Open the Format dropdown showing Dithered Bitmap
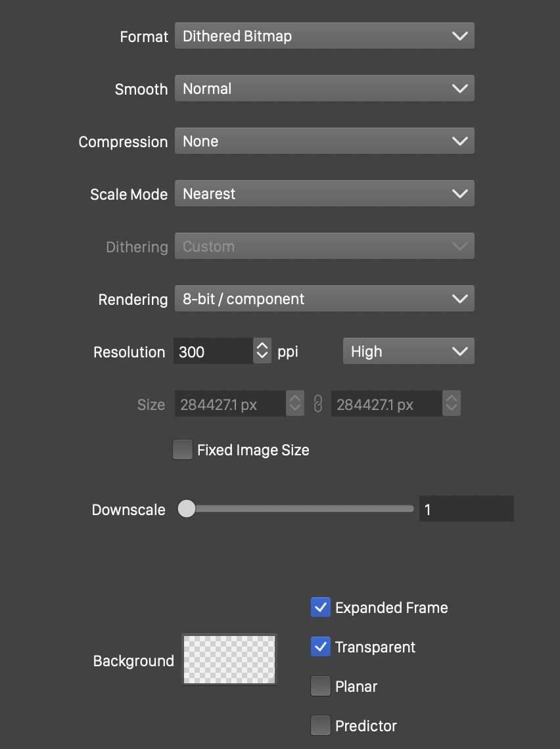This screenshot has width=560, height=749. tap(324, 36)
